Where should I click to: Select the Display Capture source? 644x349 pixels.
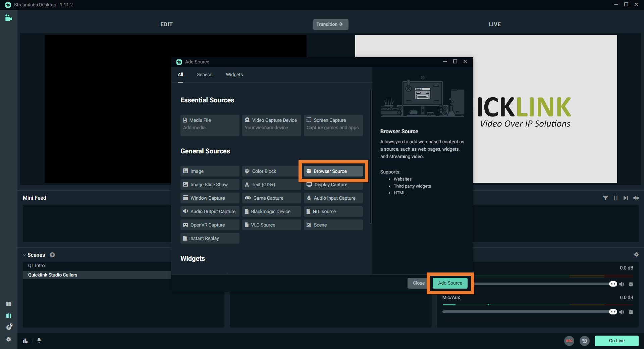[333, 185]
